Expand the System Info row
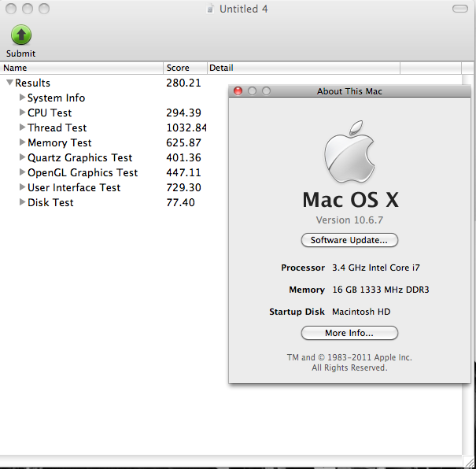The image size is (476, 469). coord(22,97)
